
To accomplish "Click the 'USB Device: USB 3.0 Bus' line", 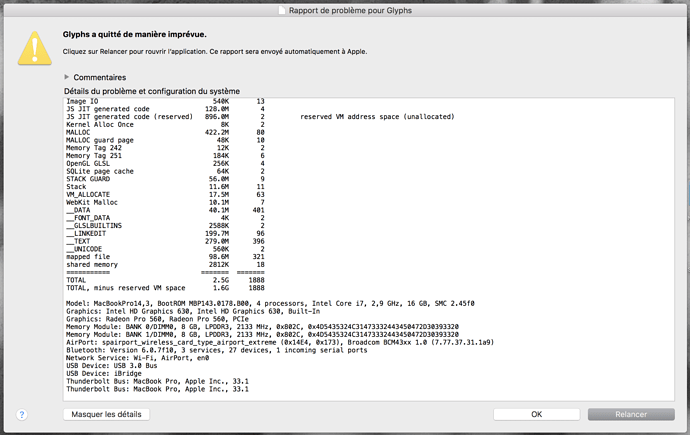I will click(x=112, y=366).
